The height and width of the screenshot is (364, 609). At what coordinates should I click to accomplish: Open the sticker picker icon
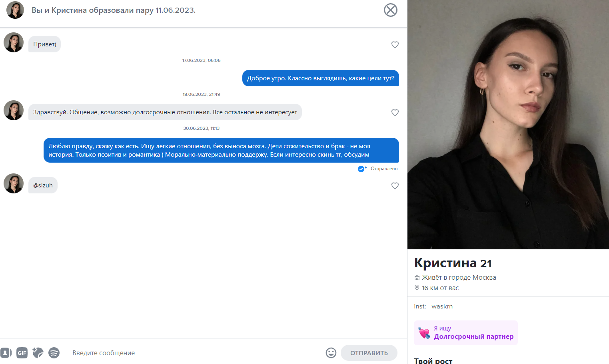click(x=38, y=353)
